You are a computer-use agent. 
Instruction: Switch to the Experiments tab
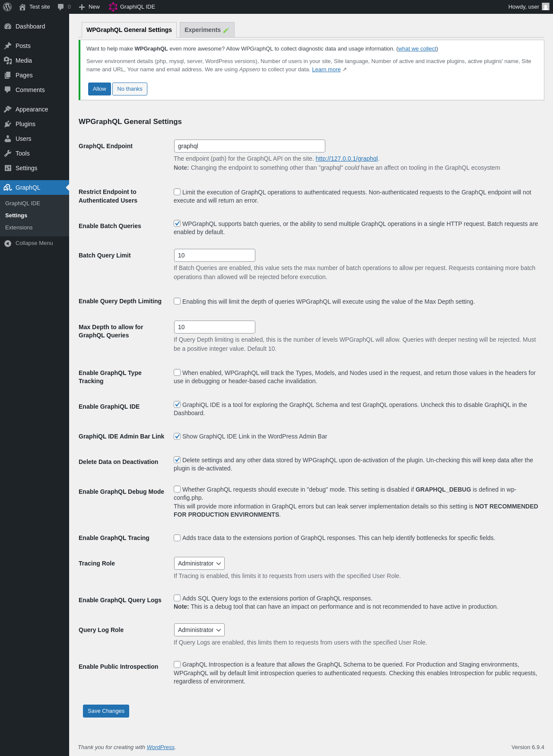[x=207, y=30]
